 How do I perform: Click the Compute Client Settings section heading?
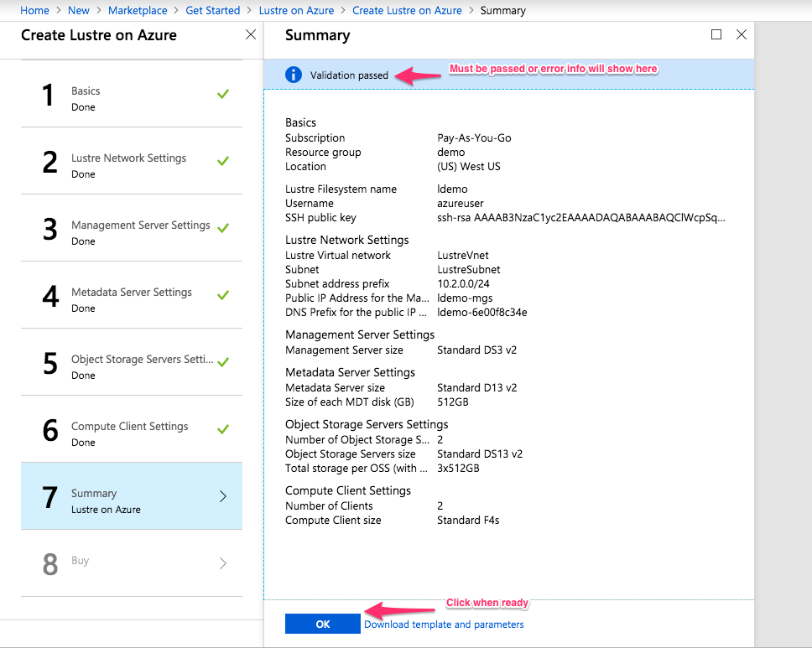click(x=348, y=490)
